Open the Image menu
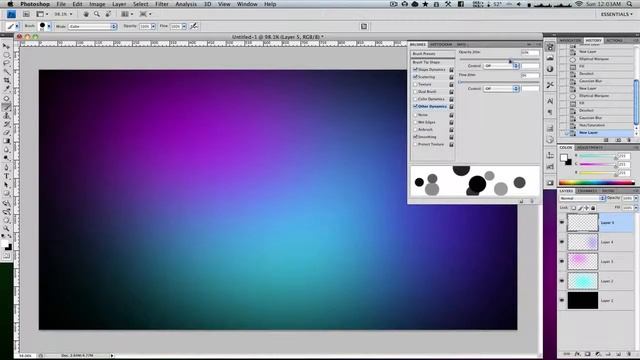640x360 pixels. tap(97, 4)
